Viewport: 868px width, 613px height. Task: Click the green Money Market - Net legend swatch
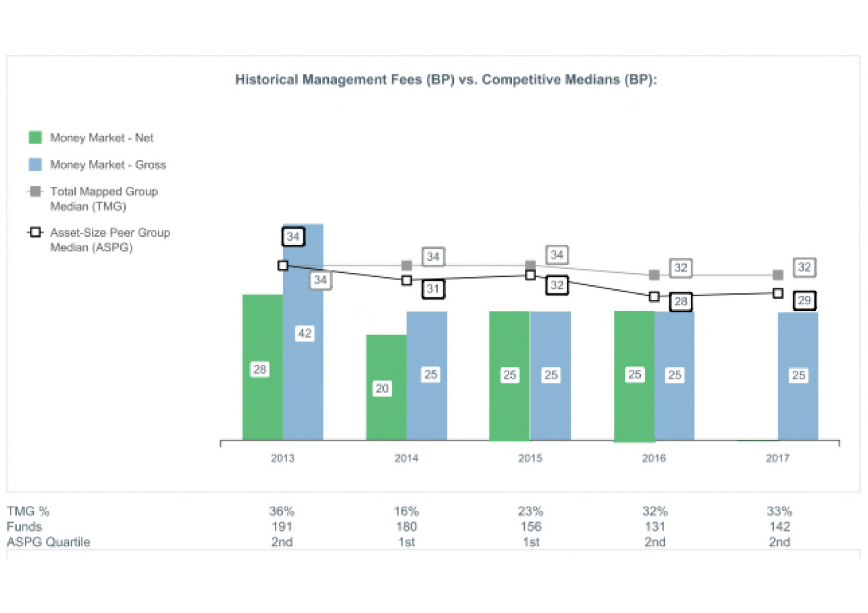[x=35, y=138]
